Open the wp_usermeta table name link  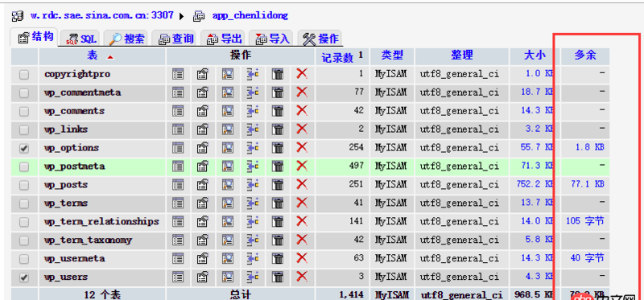(74, 258)
